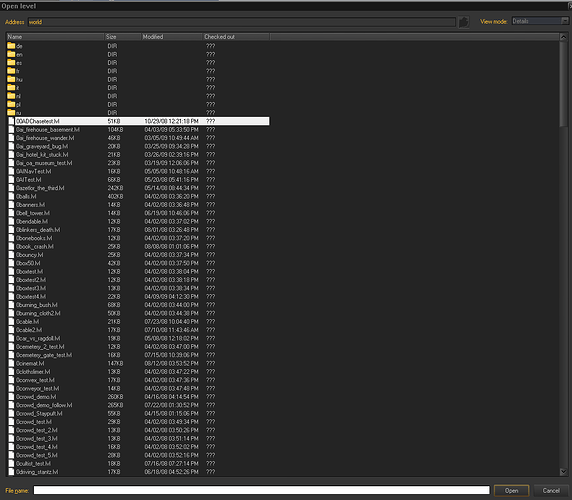Select the file name 0bouncy.M
Viewport: 572px width, 500px height.
(30, 255)
